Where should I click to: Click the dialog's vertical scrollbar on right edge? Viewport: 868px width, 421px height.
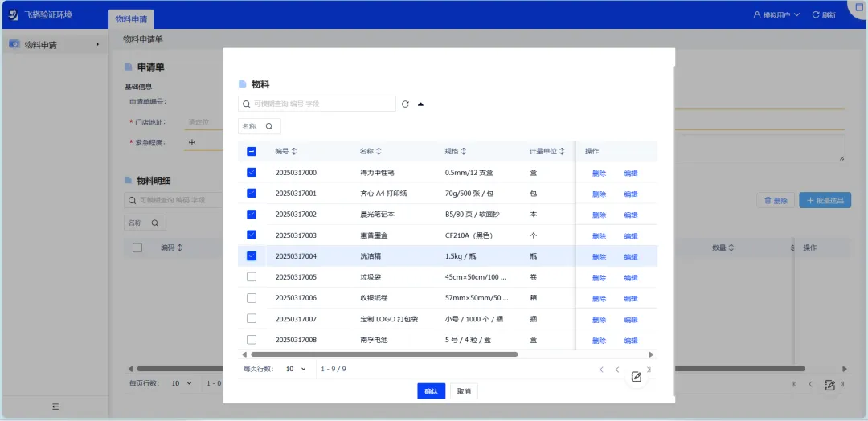[674, 231]
